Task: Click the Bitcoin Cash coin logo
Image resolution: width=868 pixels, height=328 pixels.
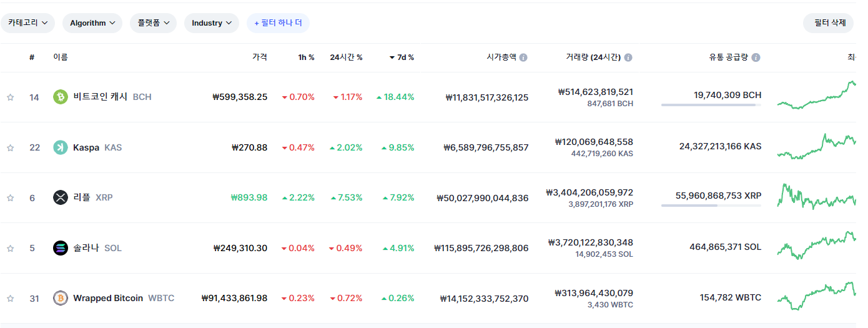Action: [61, 97]
